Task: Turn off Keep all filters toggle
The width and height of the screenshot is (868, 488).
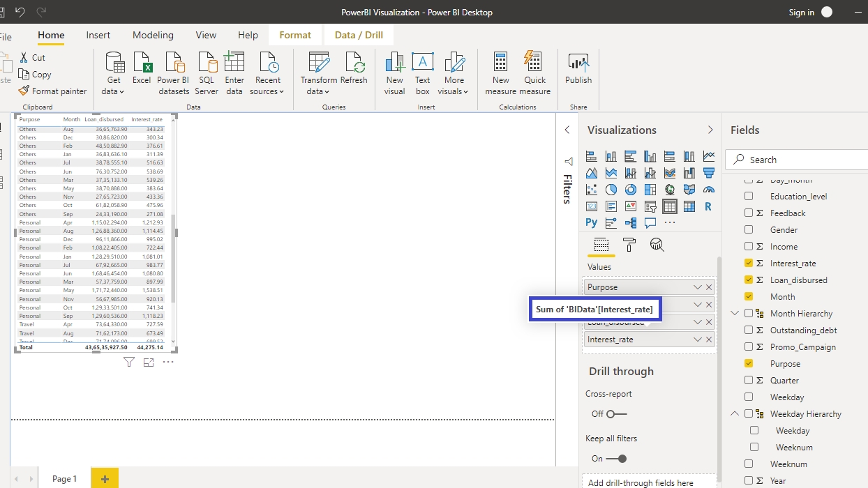Action: tap(616, 459)
